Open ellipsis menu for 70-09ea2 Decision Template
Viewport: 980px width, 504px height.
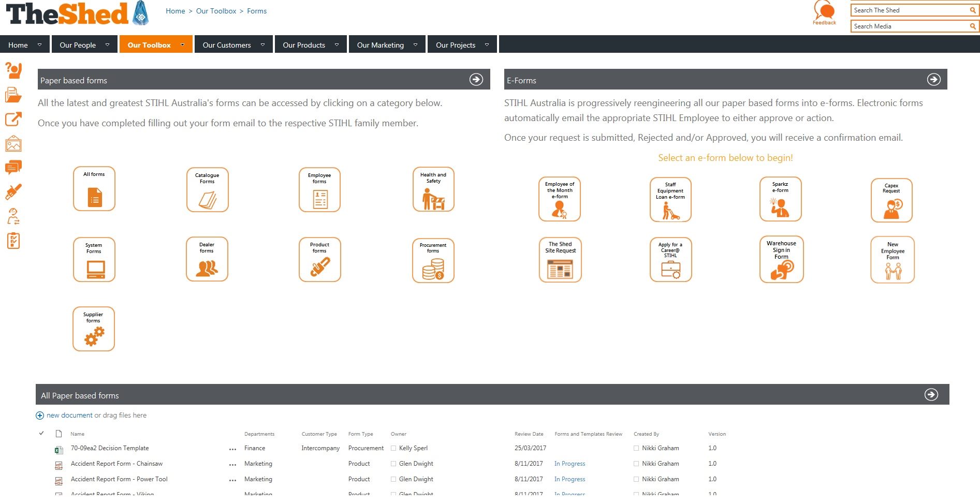click(x=232, y=449)
